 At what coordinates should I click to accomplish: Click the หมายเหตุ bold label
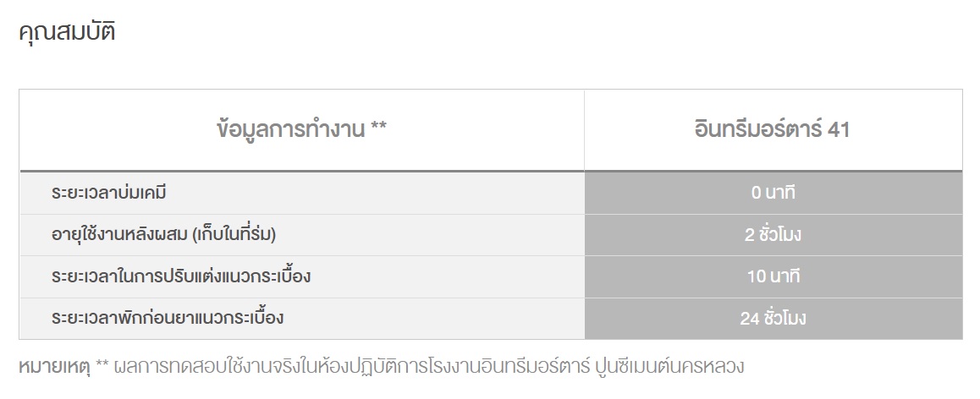pyautogui.click(x=54, y=367)
